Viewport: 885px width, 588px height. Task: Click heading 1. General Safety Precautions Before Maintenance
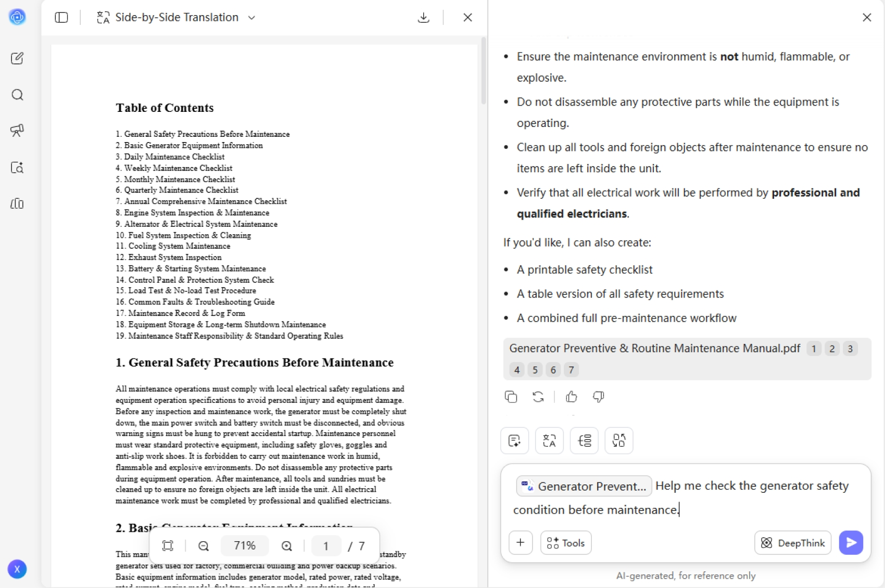pyautogui.click(x=255, y=363)
